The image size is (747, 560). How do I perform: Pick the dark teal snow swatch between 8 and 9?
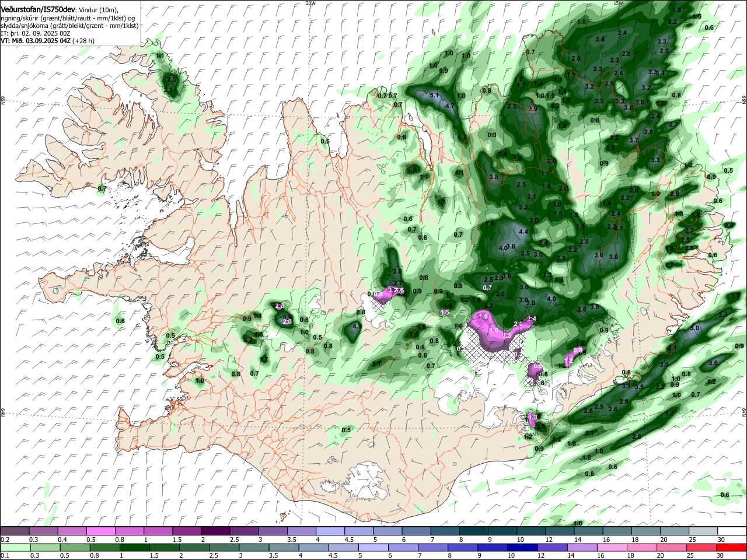pyautogui.click(x=473, y=531)
